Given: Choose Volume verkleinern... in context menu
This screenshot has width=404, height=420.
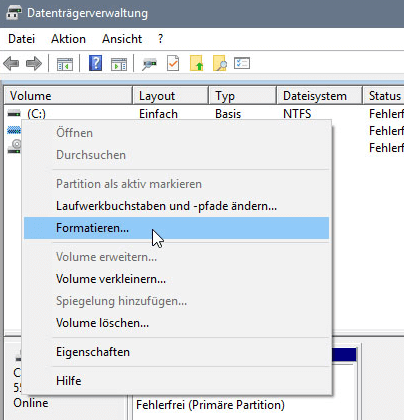Looking at the screenshot, I should [176, 279].
